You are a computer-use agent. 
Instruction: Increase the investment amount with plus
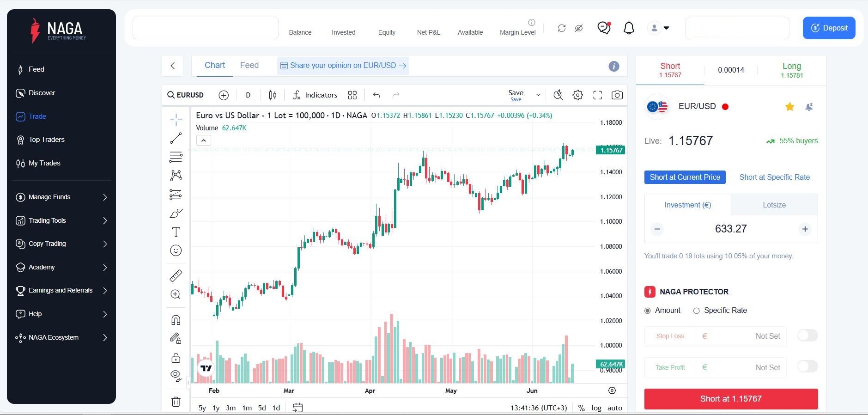805,229
